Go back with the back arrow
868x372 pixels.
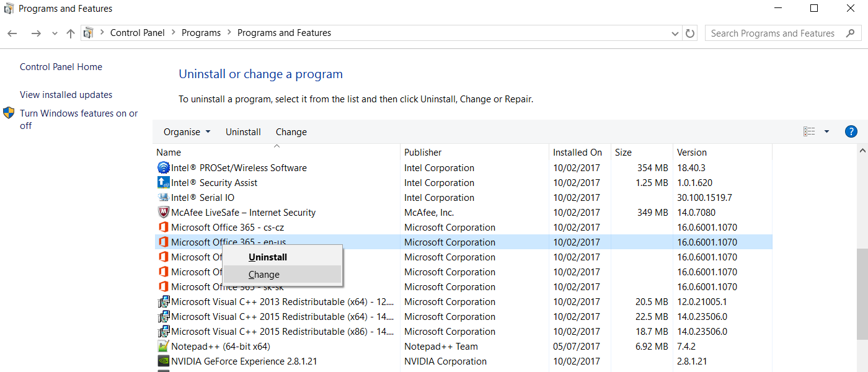pyautogui.click(x=12, y=33)
